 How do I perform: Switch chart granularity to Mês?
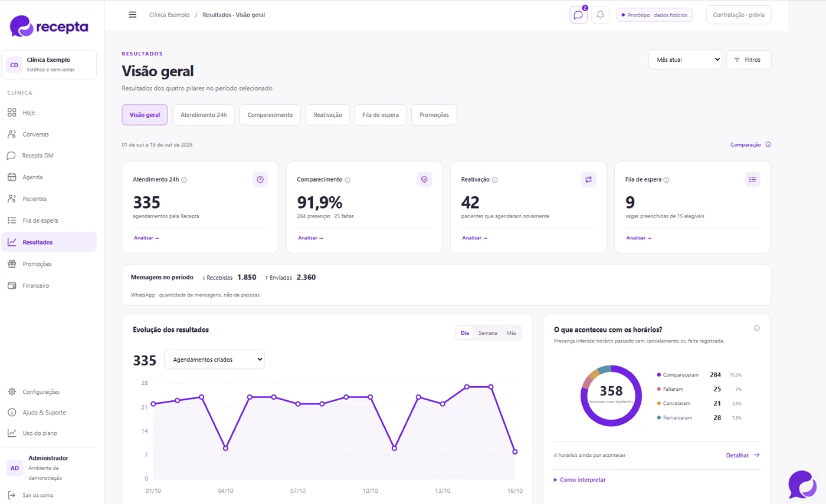tap(511, 333)
